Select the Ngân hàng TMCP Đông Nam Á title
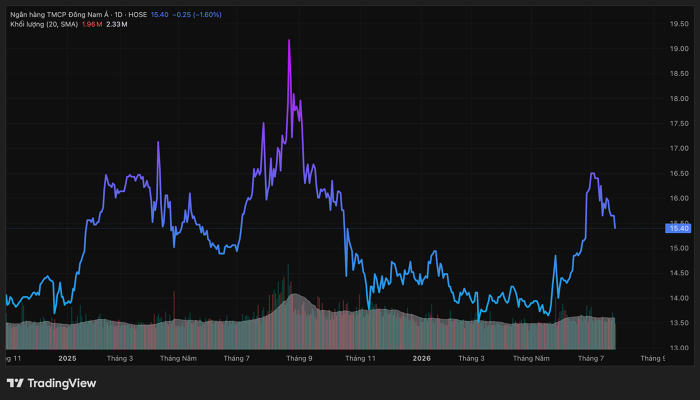This screenshot has width=700, height=400. [x=60, y=15]
